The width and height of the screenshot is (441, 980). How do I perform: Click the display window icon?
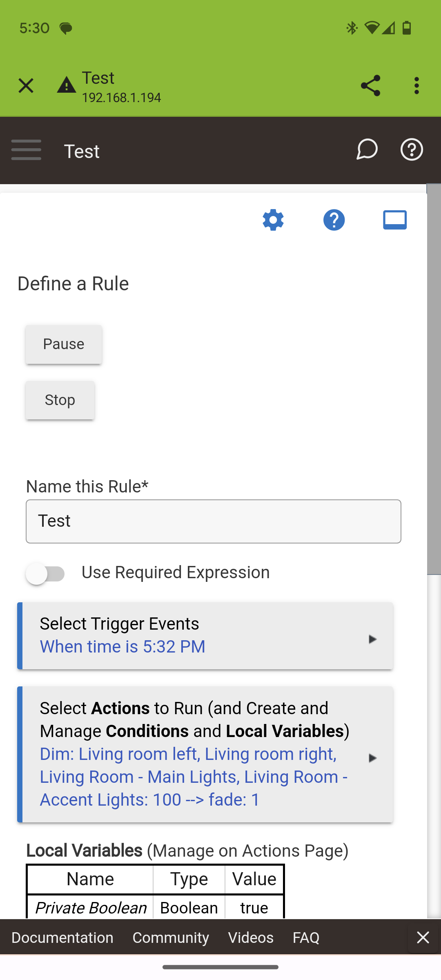pyautogui.click(x=394, y=220)
